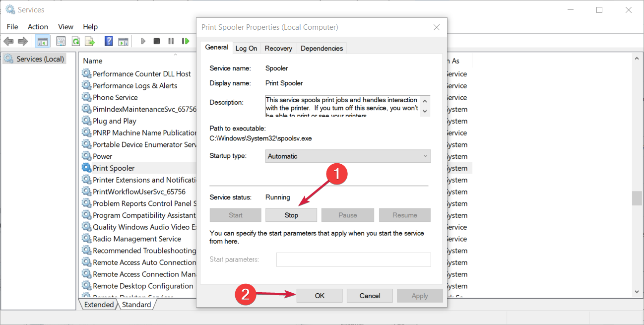The height and width of the screenshot is (325, 644).
Task: Open the File menu
Action: [x=12, y=27]
